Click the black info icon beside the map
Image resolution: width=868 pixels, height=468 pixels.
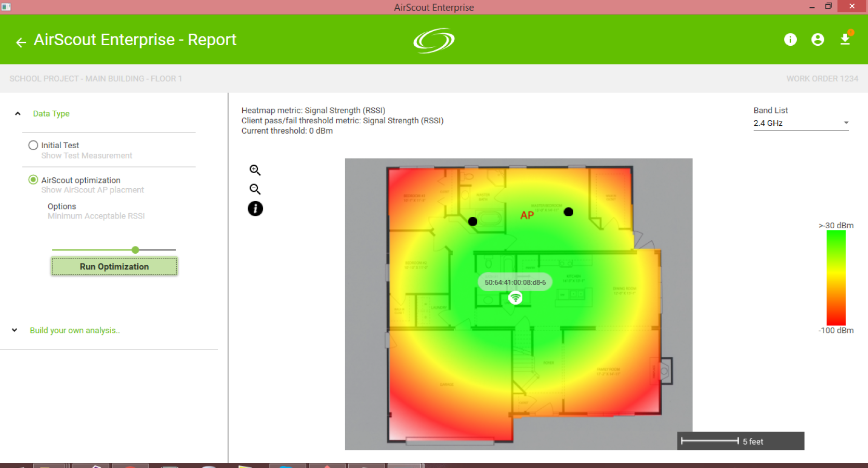(x=255, y=209)
